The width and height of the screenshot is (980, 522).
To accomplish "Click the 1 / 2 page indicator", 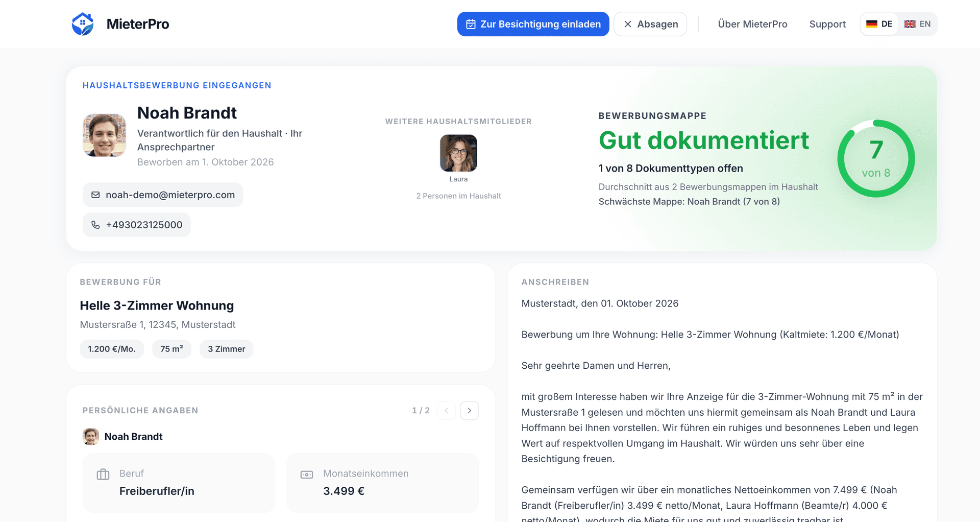I will [x=421, y=411].
